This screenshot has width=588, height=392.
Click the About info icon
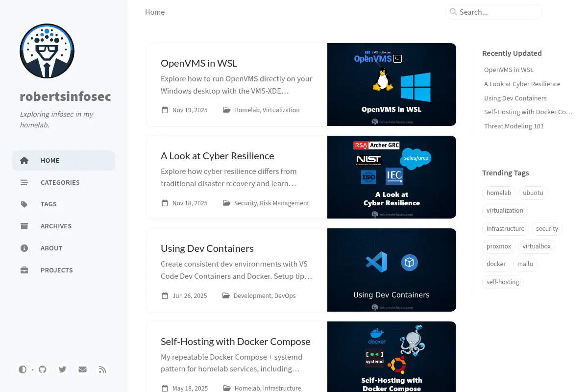(24, 248)
